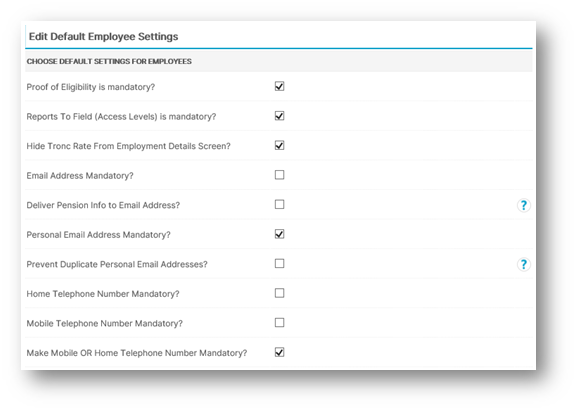578x412 pixels.
Task: Click the Personal Email Address Mandatory label
Action: point(98,235)
